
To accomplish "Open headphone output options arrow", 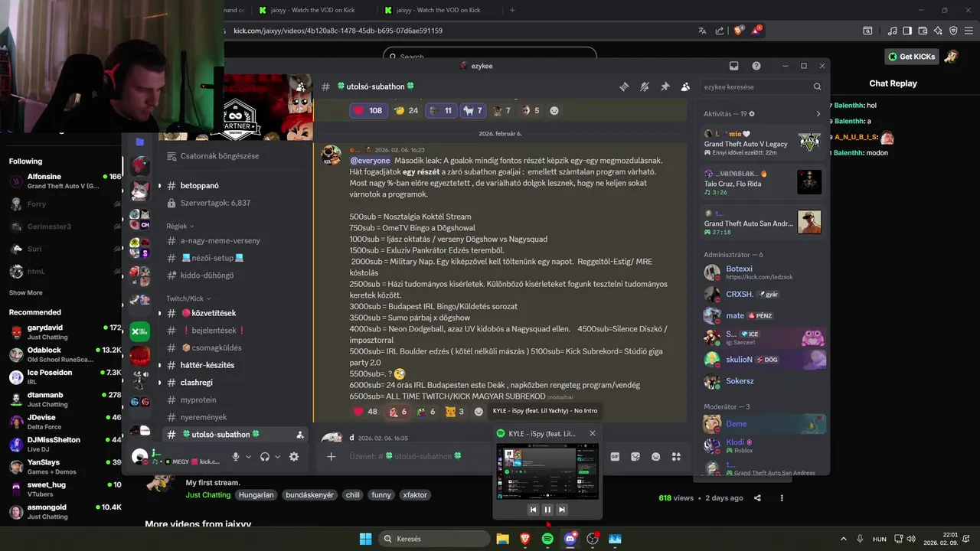I will point(277,457).
